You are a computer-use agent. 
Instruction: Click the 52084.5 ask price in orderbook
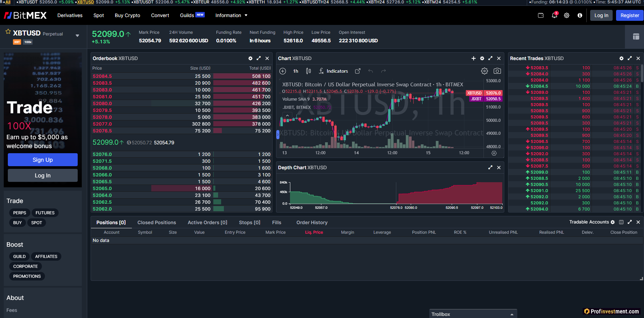(x=102, y=76)
